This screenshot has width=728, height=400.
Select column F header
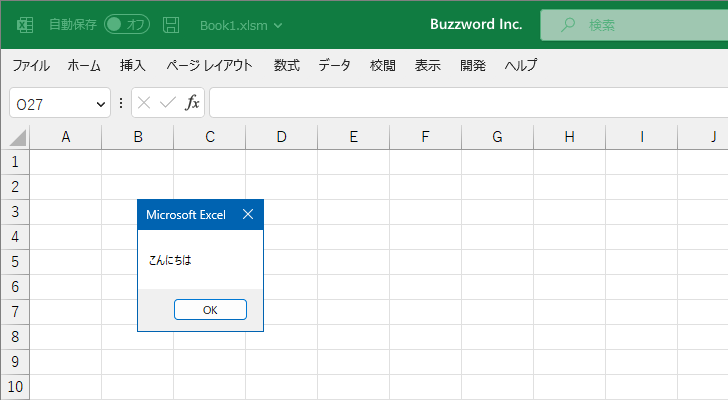tap(425, 138)
